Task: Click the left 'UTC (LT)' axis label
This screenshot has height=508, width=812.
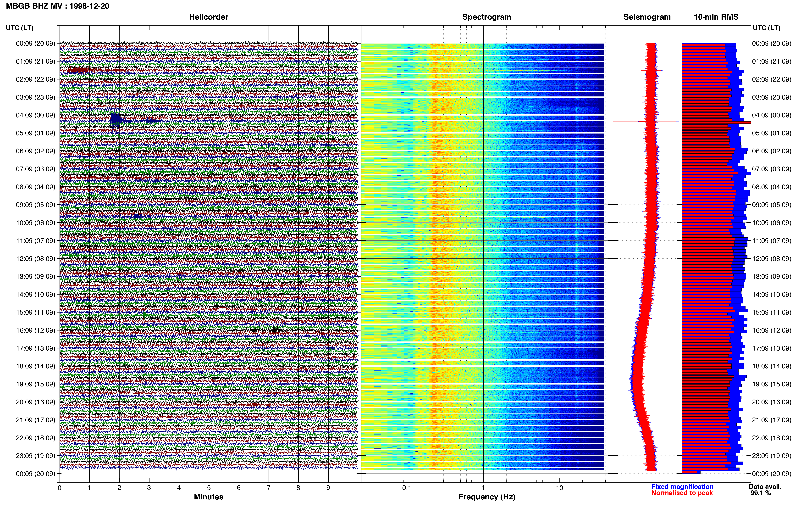Action: pos(20,28)
